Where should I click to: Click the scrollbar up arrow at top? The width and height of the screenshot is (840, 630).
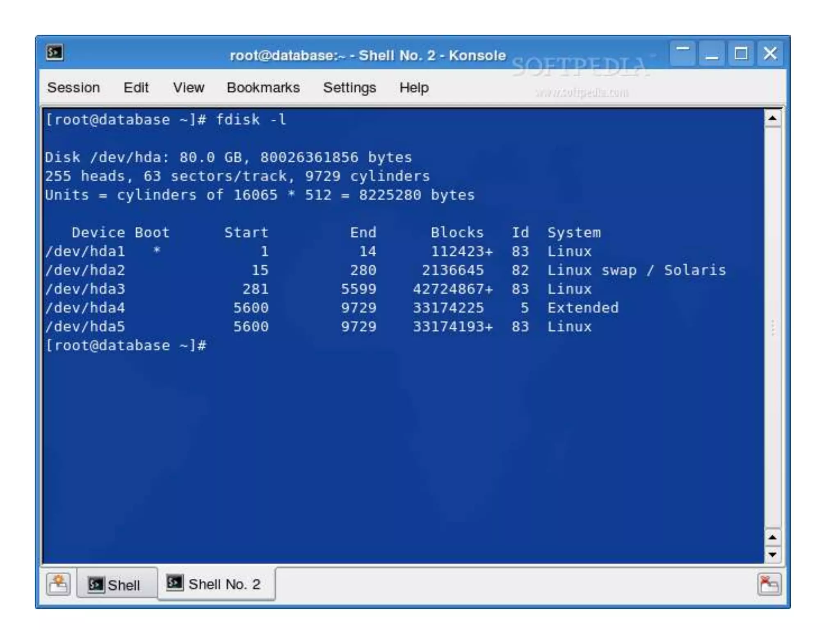pos(773,119)
